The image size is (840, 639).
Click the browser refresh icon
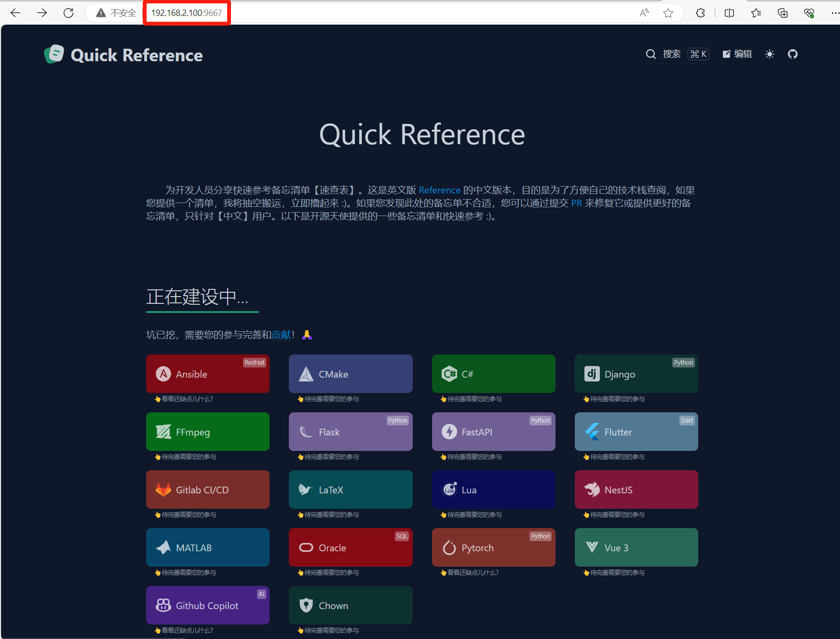click(68, 13)
